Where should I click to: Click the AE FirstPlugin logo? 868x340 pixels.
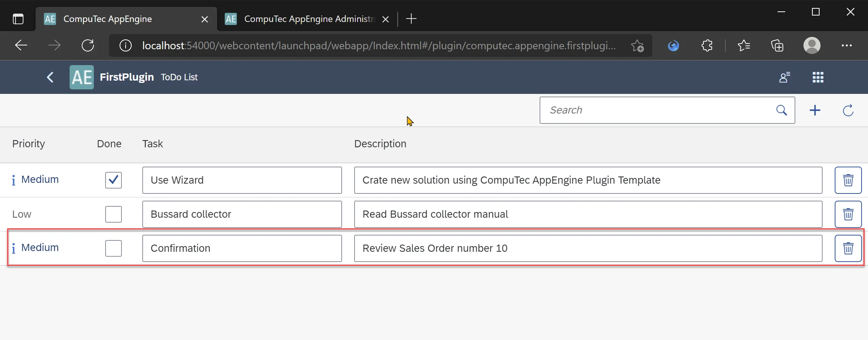[x=82, y=77]
